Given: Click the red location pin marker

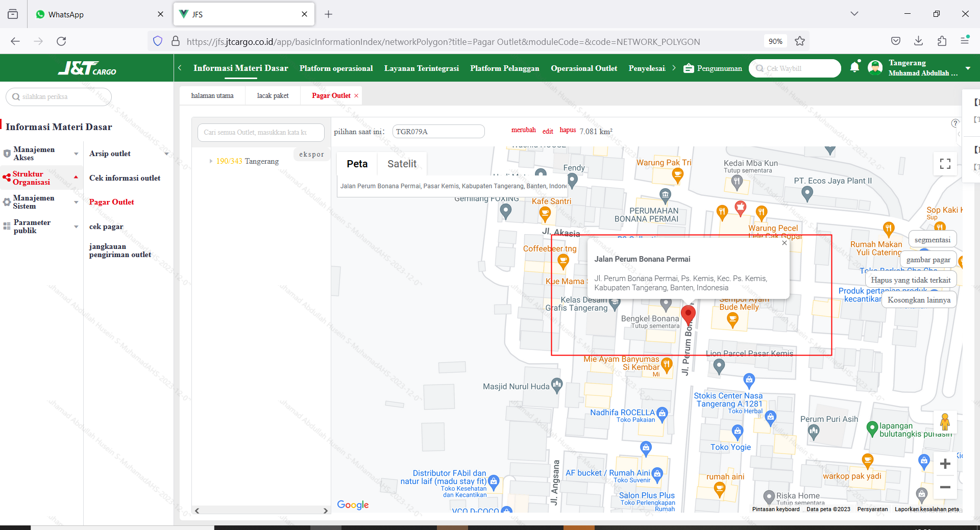Looking at the screenshot, I should 688,314.
